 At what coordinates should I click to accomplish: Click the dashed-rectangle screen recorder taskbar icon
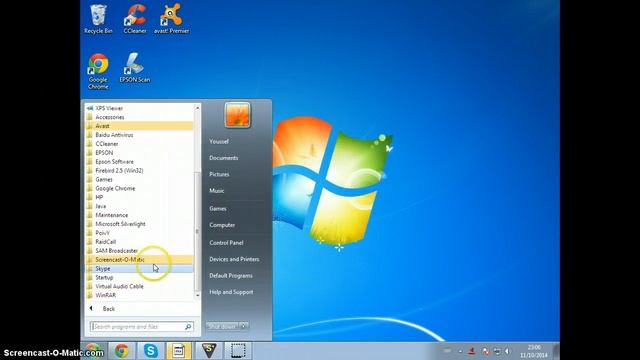tap(238, 351)
